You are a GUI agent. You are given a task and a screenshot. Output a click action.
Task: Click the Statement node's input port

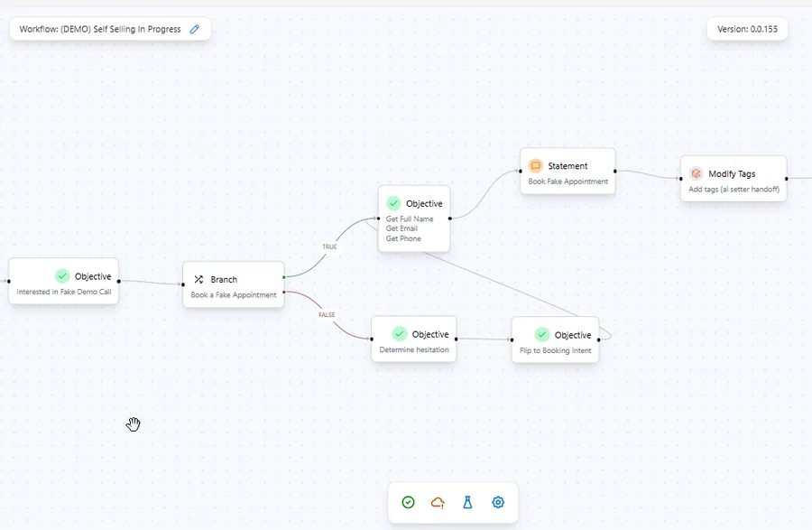click(521, 171)
